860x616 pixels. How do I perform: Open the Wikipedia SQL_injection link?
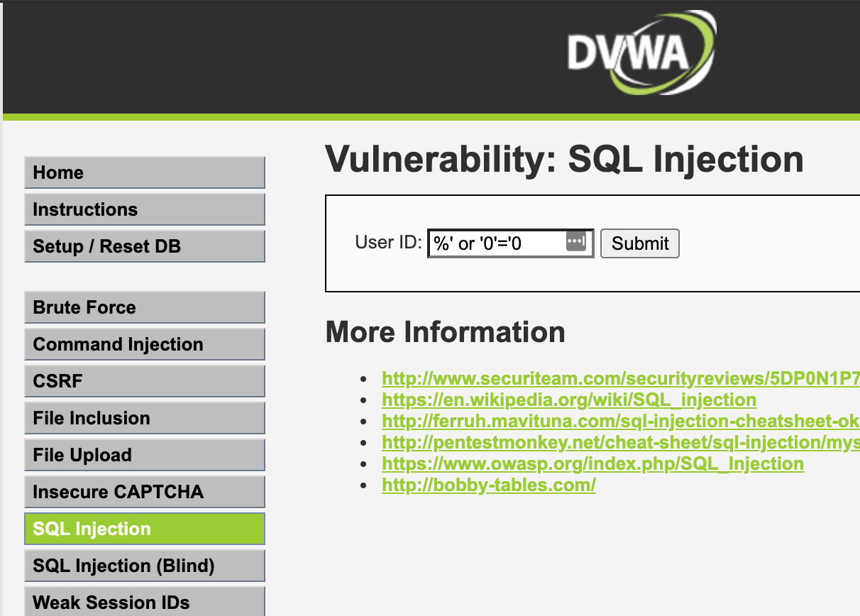pos(569,400)
